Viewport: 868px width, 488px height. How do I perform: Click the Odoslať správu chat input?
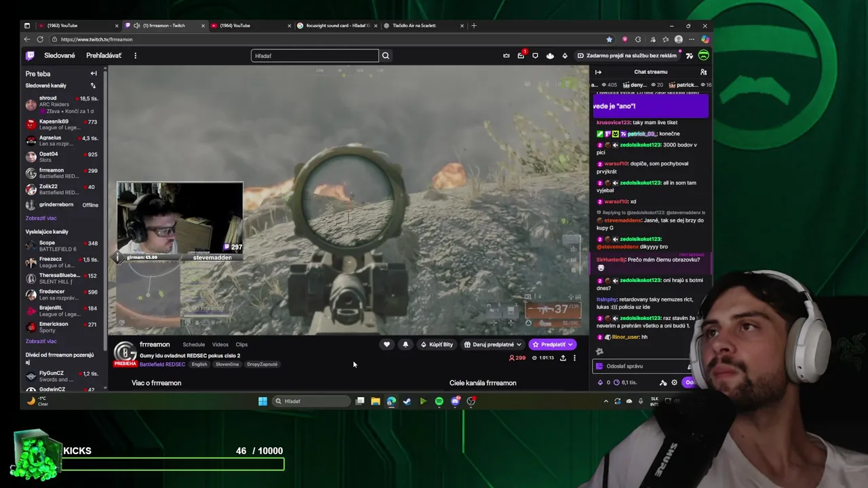[642, 366]
